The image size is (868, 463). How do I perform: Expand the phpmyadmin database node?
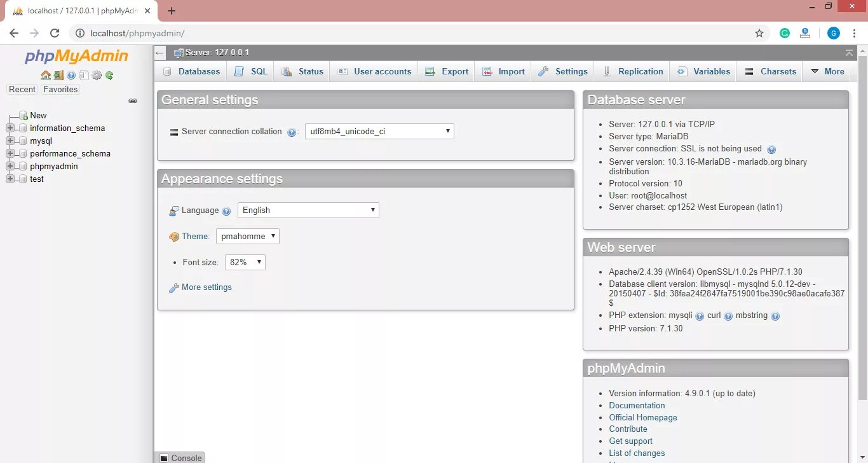pyautogui.click(x=10, y=166)
